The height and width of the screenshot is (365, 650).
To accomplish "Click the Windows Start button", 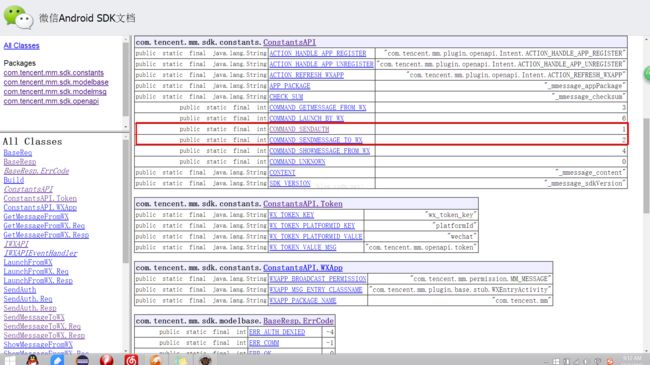I will click(x=9, y=360).
